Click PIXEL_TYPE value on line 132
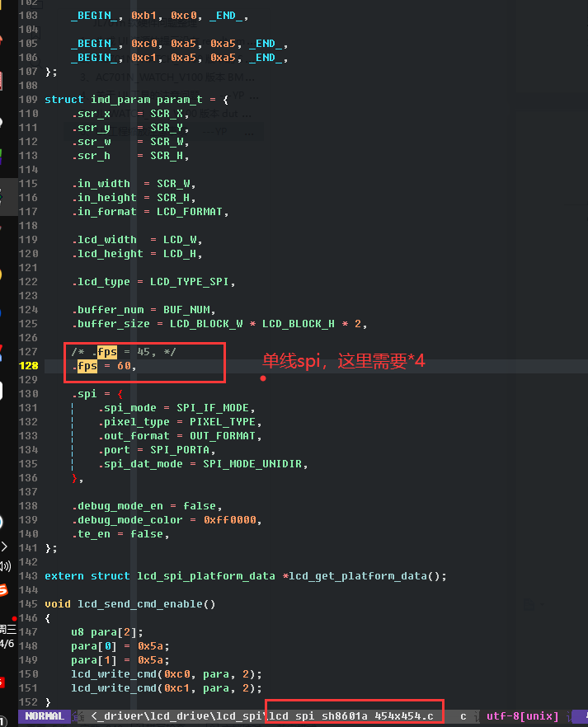Screen dimensions: 588x727 click(223, 422)
